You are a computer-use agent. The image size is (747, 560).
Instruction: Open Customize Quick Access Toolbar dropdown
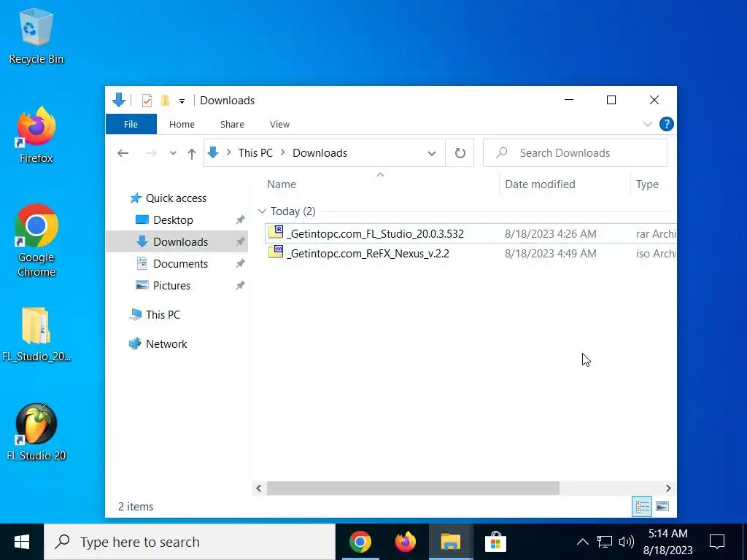pos(182,101)
